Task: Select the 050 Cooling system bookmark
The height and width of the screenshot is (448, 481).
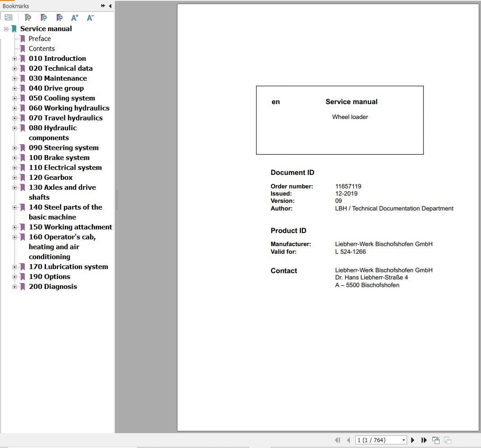Action: (x=62, y=98)
